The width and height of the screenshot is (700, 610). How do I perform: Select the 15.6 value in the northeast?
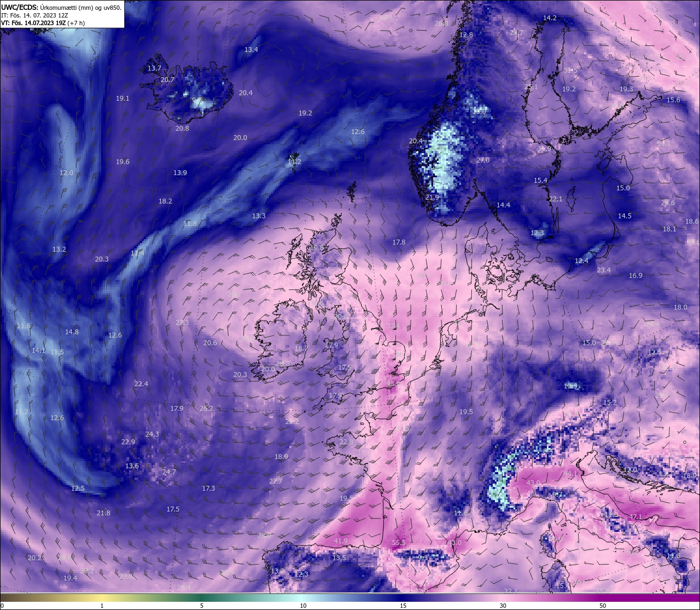click(673, 100)
